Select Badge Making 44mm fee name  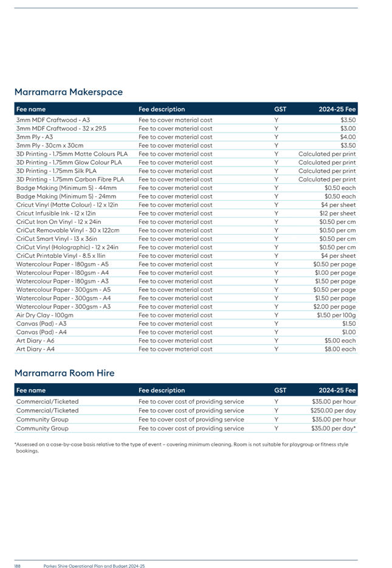click(x=66, y=188)
